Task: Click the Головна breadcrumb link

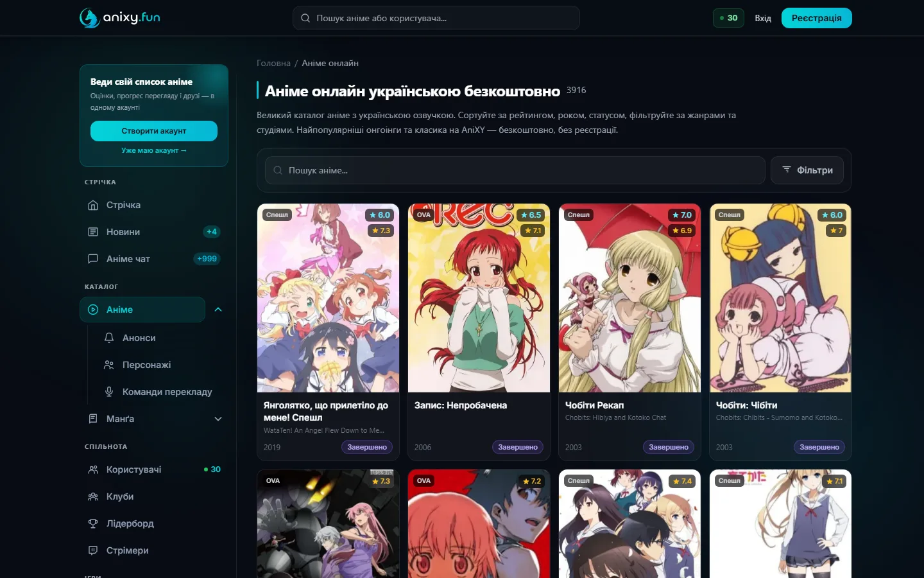Action: (x=273, y=63)
